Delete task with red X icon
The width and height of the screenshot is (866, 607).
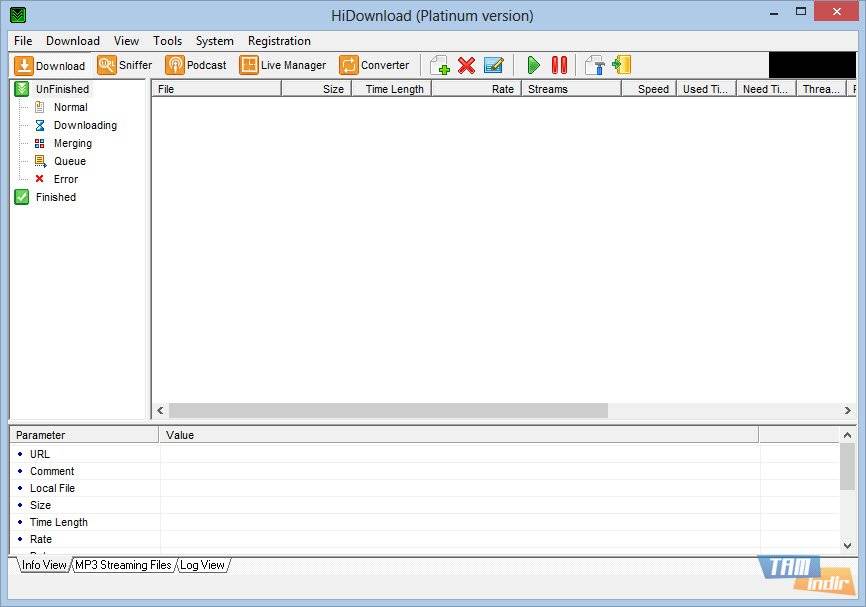click(x=466, y=65)
